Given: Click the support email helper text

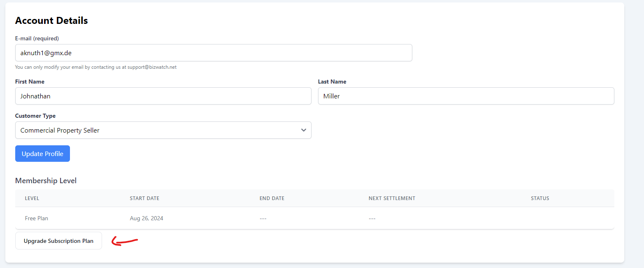Looking at the screenshot, I should (x=96, y=67).
